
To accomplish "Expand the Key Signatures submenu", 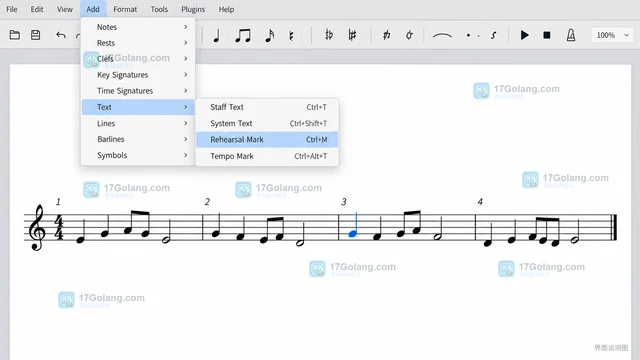I will (x=138, y=75).
